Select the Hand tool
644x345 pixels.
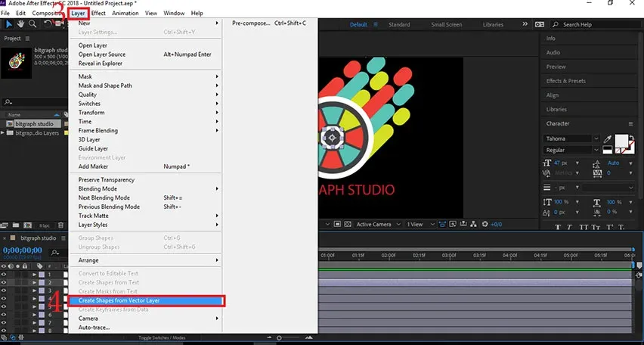(x=20, y=24)
